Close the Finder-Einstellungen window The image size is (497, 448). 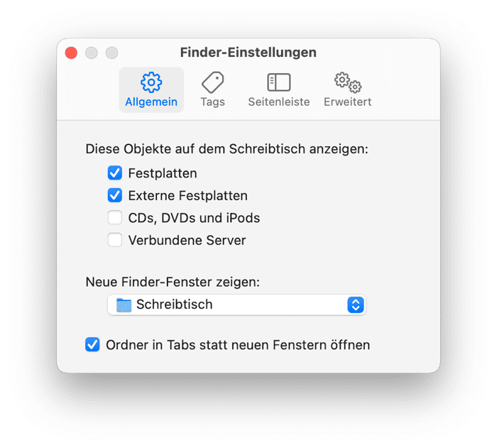click(71, 53)
